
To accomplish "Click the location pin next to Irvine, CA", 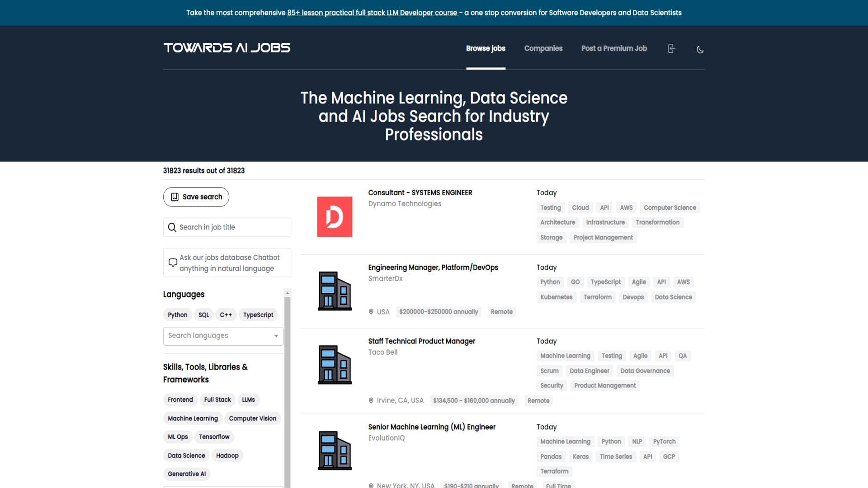I will pyautogui.click(x=371, y=401).
